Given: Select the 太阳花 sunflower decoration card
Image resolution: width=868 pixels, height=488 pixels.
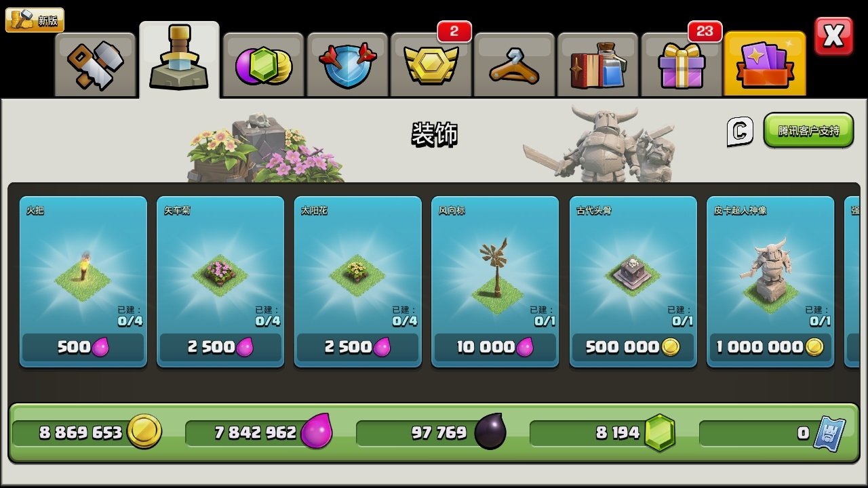Looking at the screenshot, I should tap(357, 282).
